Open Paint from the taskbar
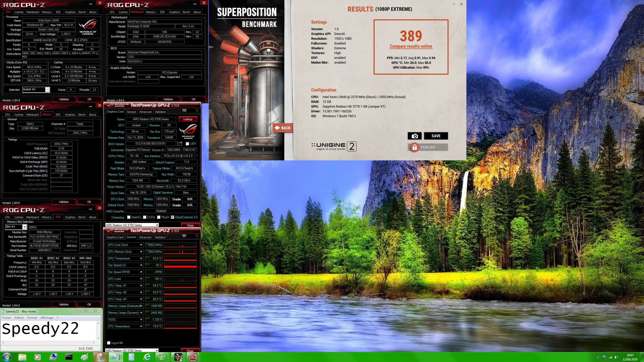644x362 pixels. tap(85, 357)
